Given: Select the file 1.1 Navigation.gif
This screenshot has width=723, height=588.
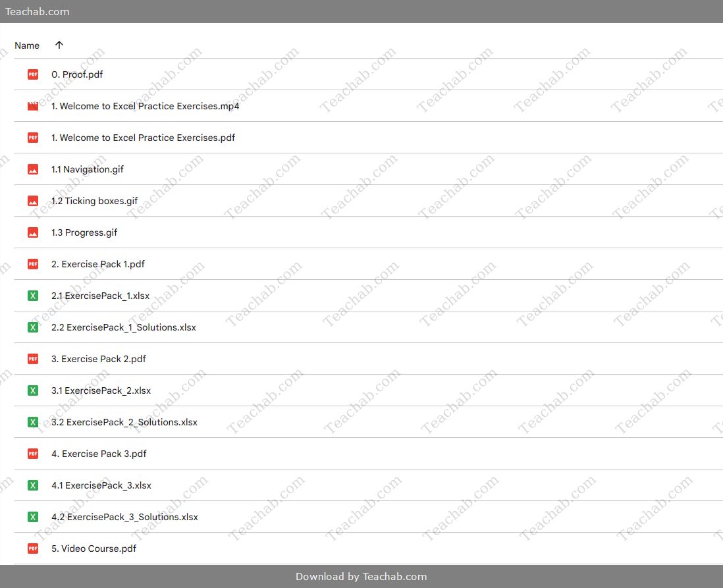Looking at the screenshot, I should coord(87,169).
